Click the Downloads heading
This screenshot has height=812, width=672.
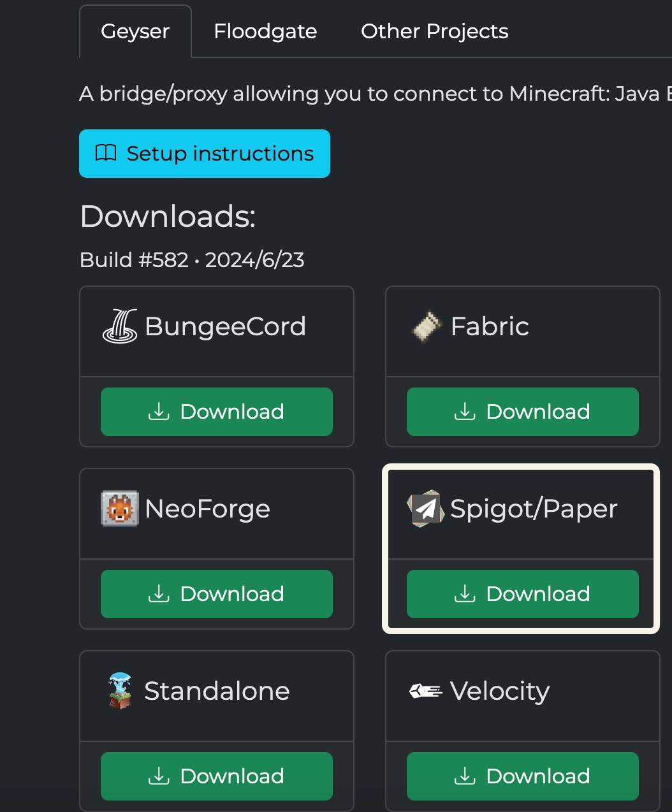pos(168,217)
